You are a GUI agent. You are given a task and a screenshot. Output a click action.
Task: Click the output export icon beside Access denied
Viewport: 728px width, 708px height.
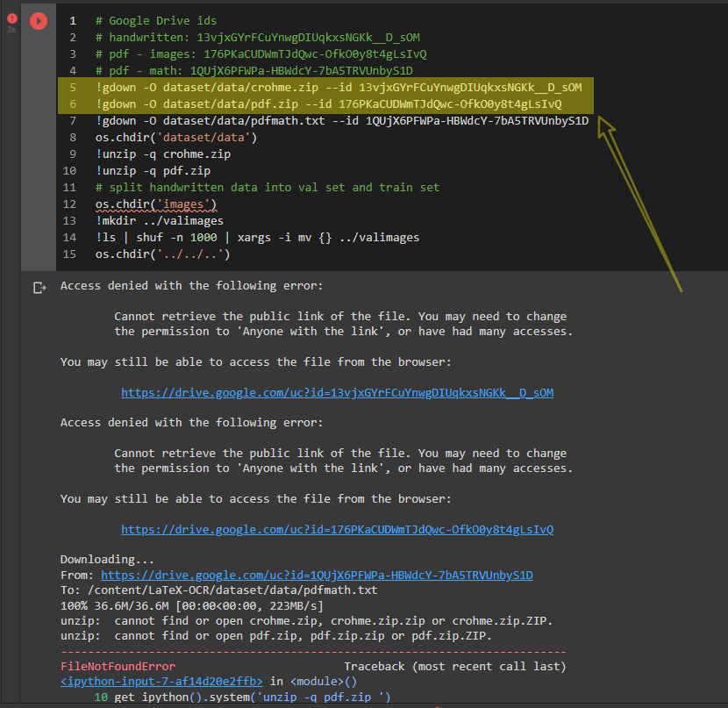38,286
